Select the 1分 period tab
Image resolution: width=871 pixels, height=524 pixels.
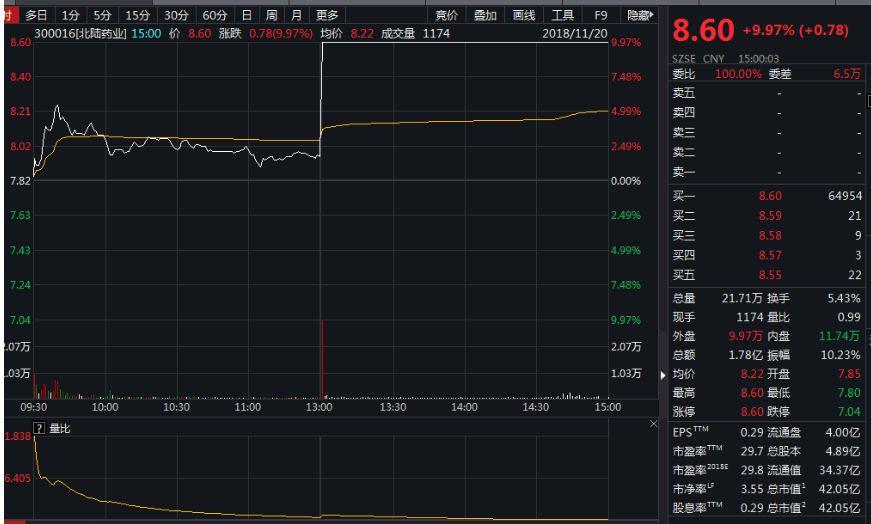point(69,15)
